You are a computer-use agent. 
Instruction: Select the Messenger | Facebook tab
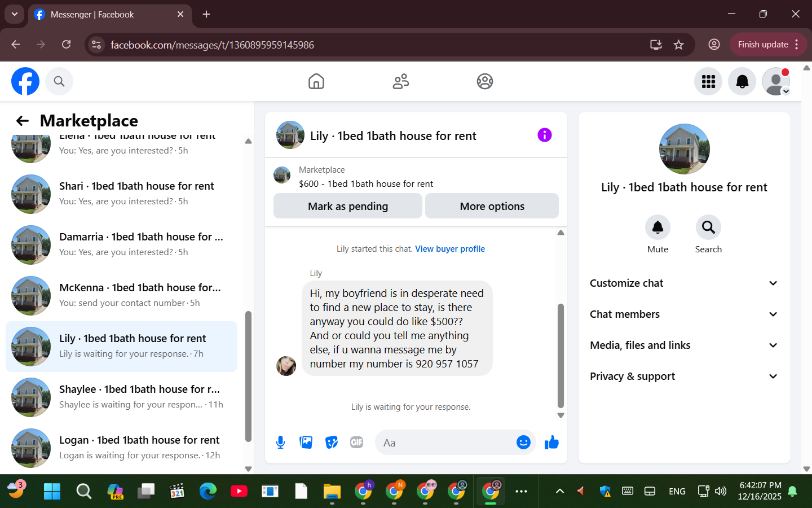click(110, 15)
